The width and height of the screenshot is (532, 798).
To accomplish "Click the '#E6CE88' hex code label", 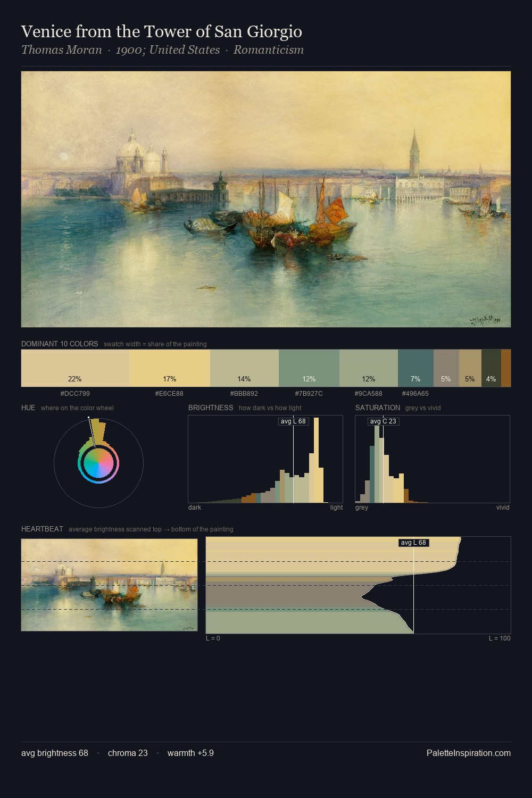I will 169,394.
